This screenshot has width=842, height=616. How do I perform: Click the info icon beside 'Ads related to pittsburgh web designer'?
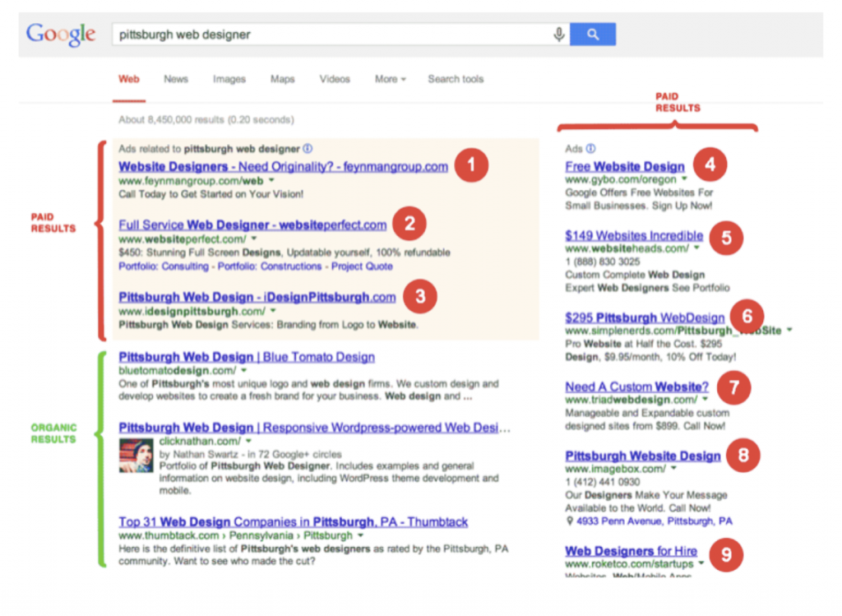click(308, 148)
